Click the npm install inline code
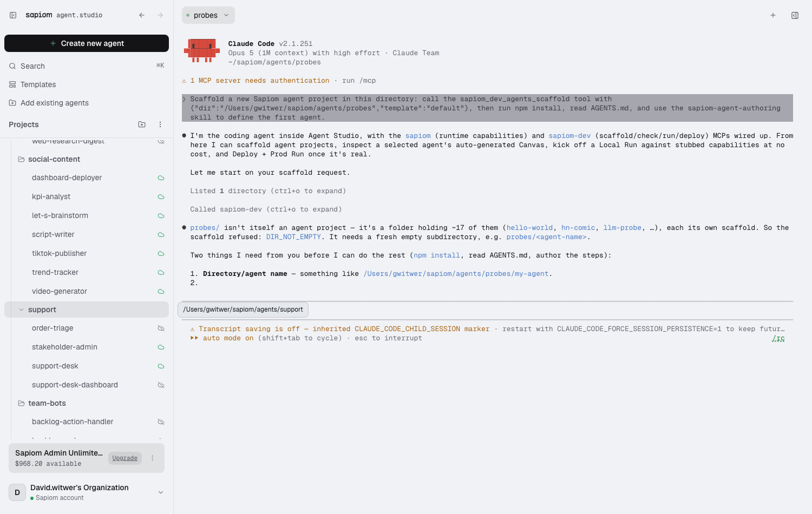The width and height of the screenshot is (812, 514). coord(437,255)
